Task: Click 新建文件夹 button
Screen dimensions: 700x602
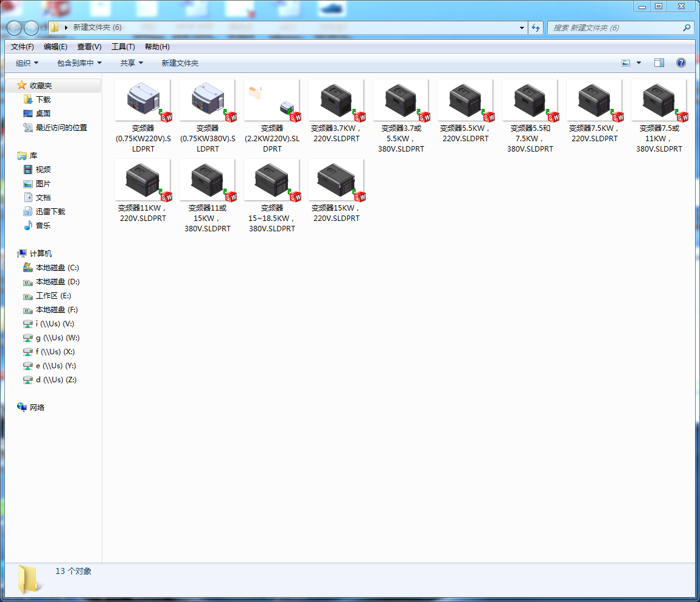Action: pyautogui.click(x=180, y=63)
